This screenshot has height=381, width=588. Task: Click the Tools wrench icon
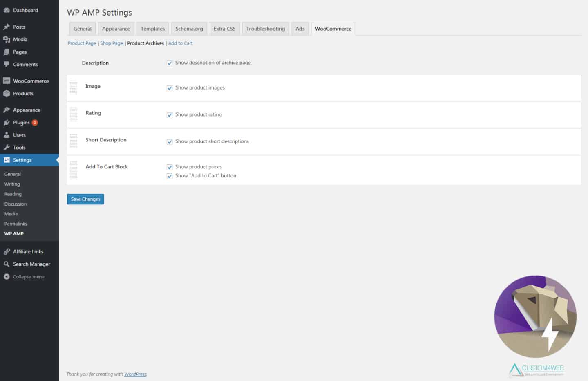[x=7, y=148]
